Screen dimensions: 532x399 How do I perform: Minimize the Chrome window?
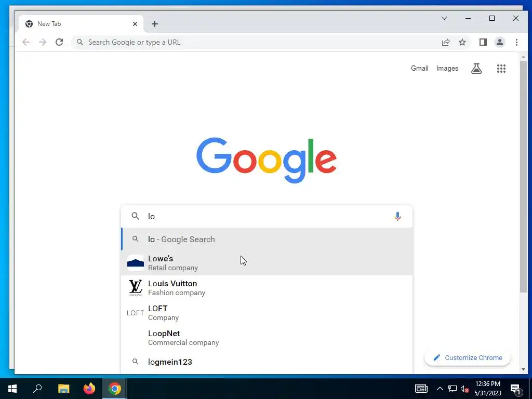coord(468,18)
